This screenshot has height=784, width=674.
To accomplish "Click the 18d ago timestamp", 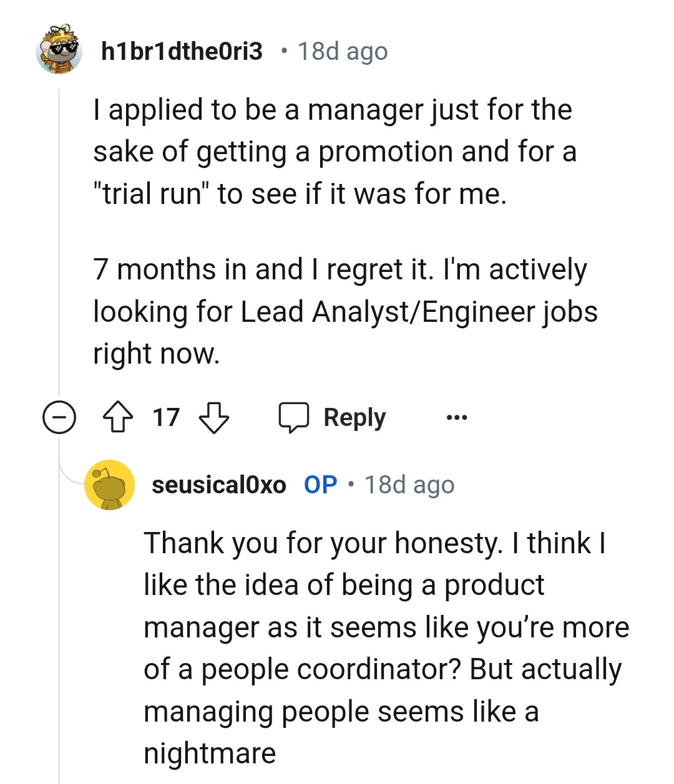I will (x=343, y=51).
